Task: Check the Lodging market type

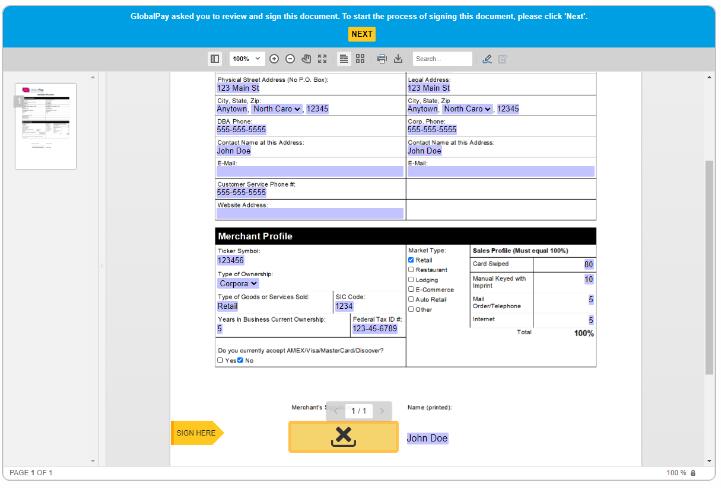Action: (411, 280)
